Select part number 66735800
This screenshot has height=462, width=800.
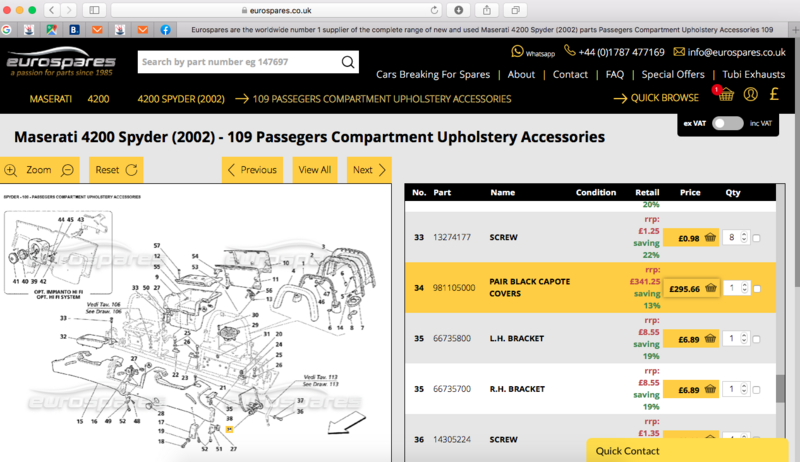[x=452, y=339]
